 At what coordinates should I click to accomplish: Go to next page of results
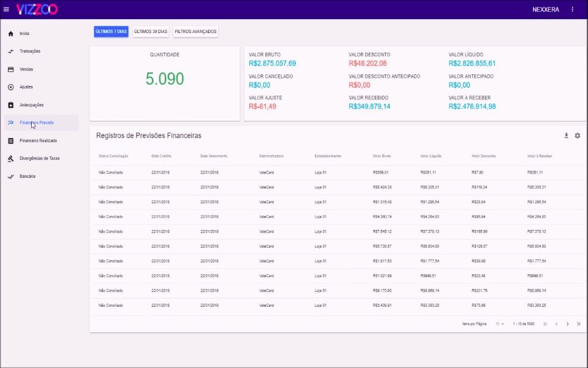[x=567, y=324]
